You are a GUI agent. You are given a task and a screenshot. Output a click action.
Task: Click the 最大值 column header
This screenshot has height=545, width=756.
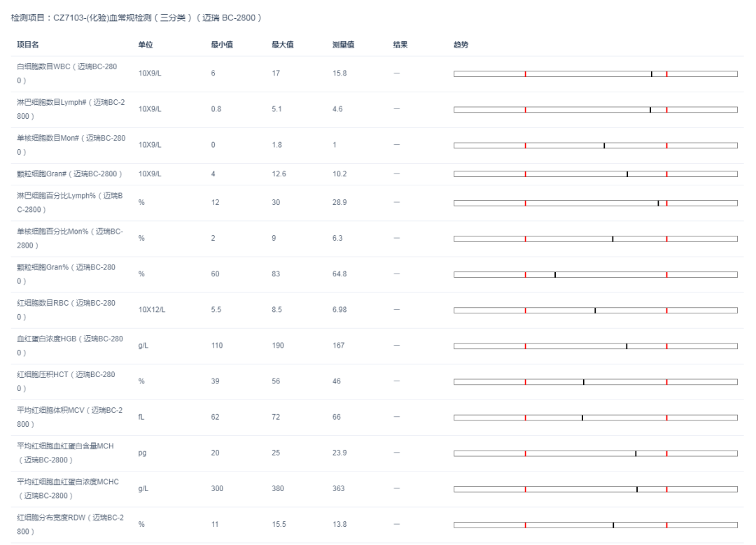pyautogui.click(x=283, y=45)
